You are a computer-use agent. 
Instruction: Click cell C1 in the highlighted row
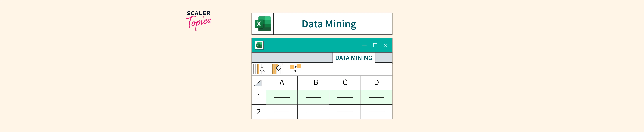tap(345, 97)
